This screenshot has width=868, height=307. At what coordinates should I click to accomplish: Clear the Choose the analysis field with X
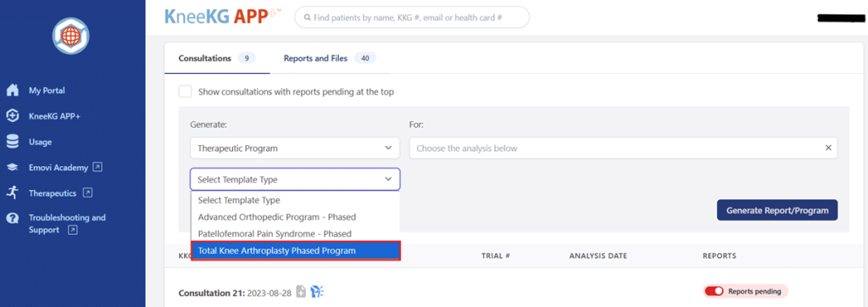click(x=828, y=148)
